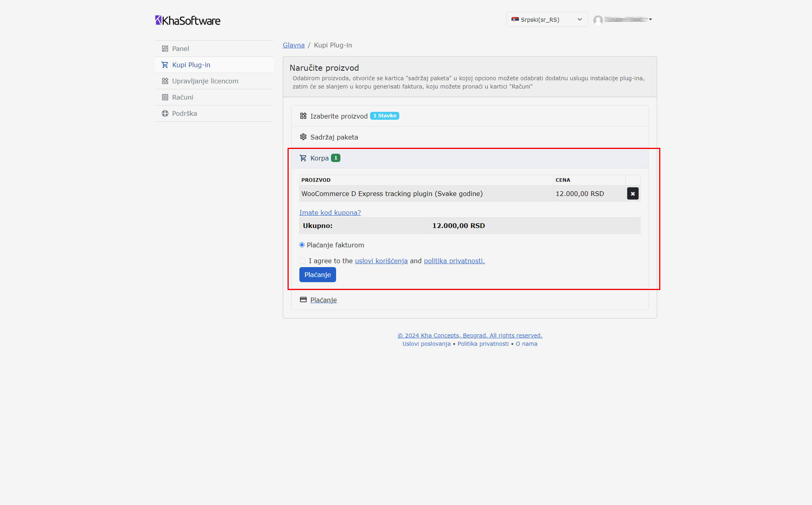
Task: Click the Serbian flag icon
Action: [x=515, y=19]
